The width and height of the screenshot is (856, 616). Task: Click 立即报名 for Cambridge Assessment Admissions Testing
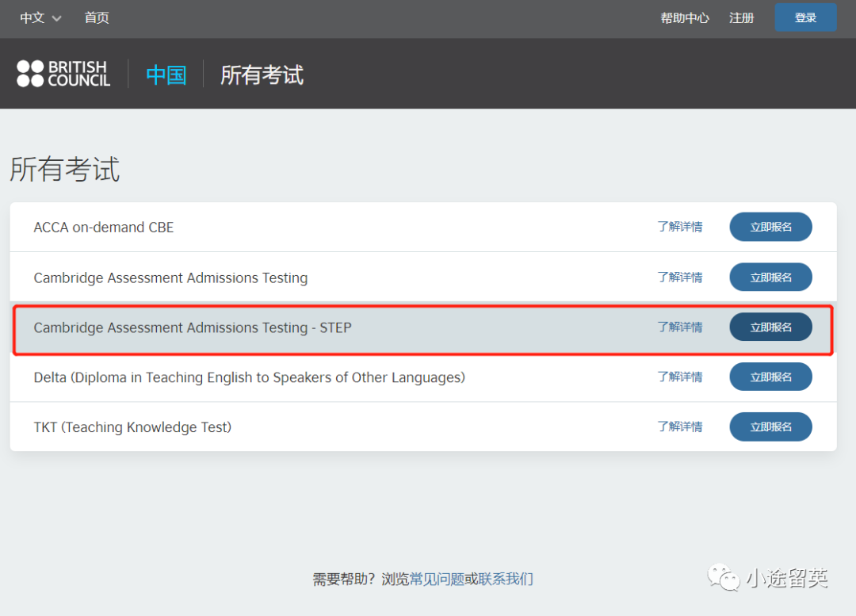click(x=770, y=277)
